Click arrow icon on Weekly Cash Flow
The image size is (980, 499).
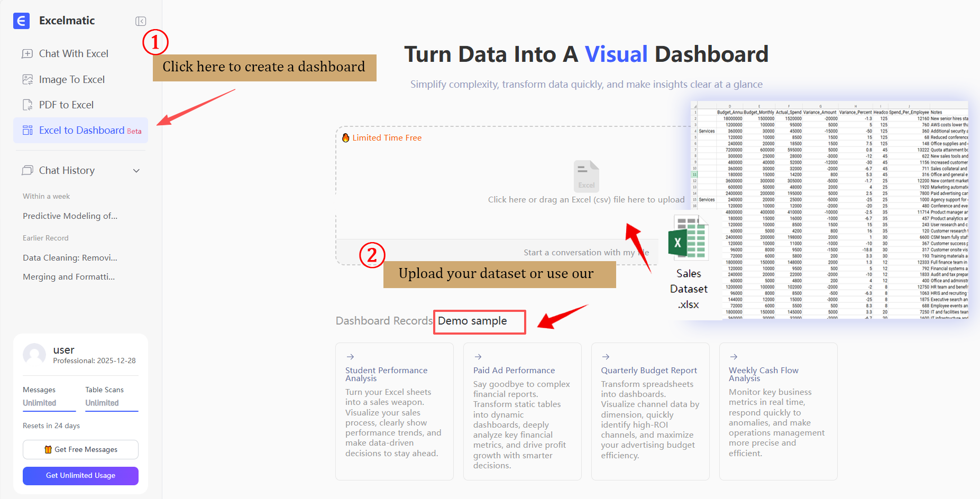(x=734, y=357)
